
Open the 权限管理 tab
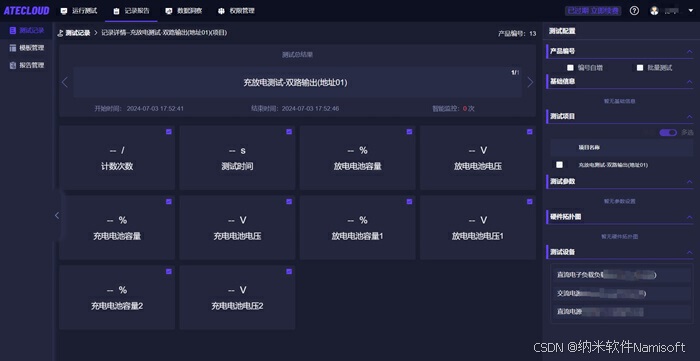[x=236, y=11]
